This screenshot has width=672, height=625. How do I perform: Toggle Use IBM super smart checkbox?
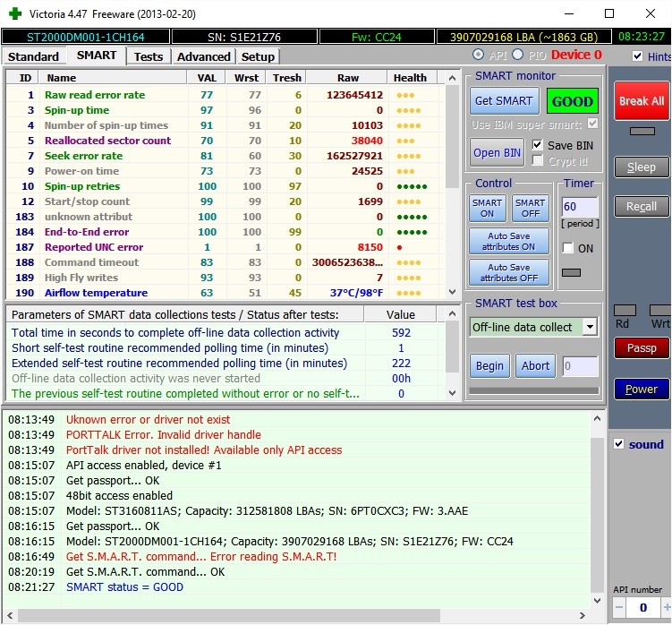tap(592, 124)
